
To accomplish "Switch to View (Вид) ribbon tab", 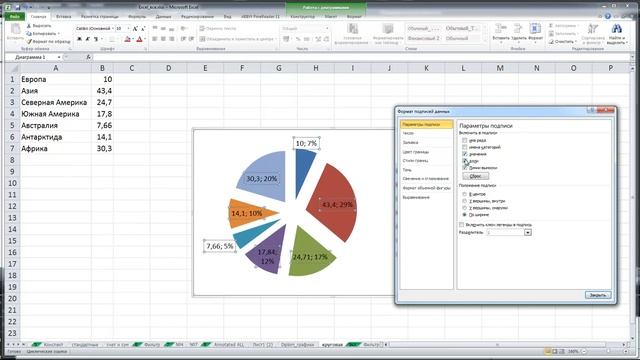I will 227,16.
